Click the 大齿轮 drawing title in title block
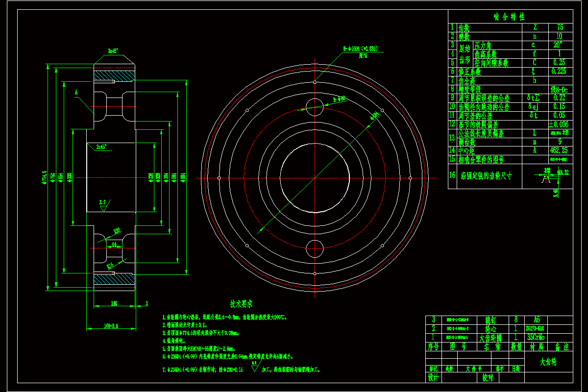 coord(548,362)
